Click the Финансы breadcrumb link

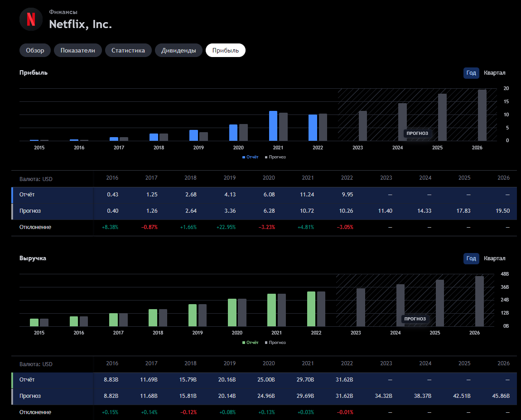pos(63,12)
